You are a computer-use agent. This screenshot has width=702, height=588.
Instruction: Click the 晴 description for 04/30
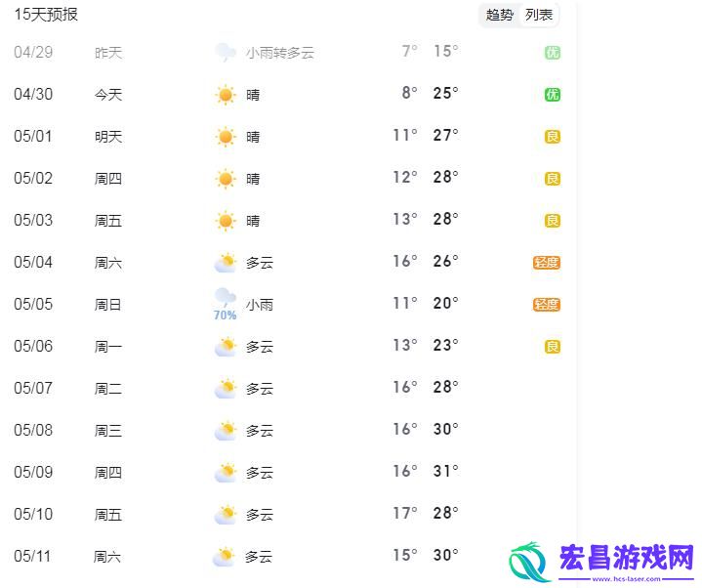click(253, 95)
